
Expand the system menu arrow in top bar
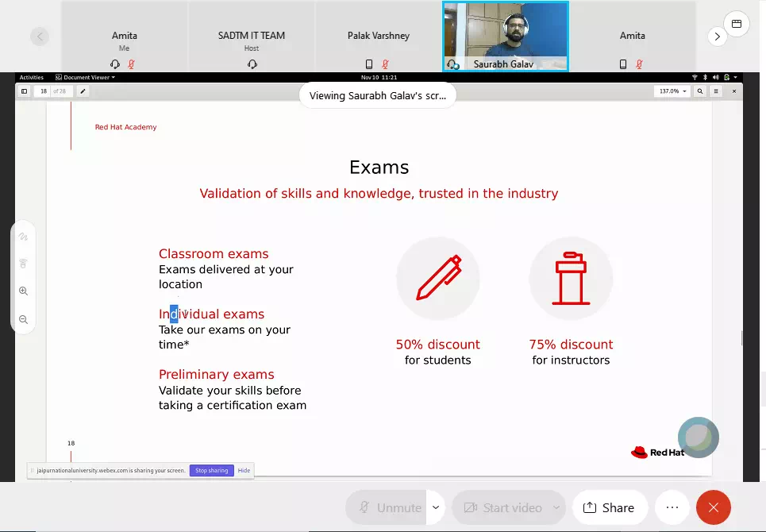coord(735,77)
